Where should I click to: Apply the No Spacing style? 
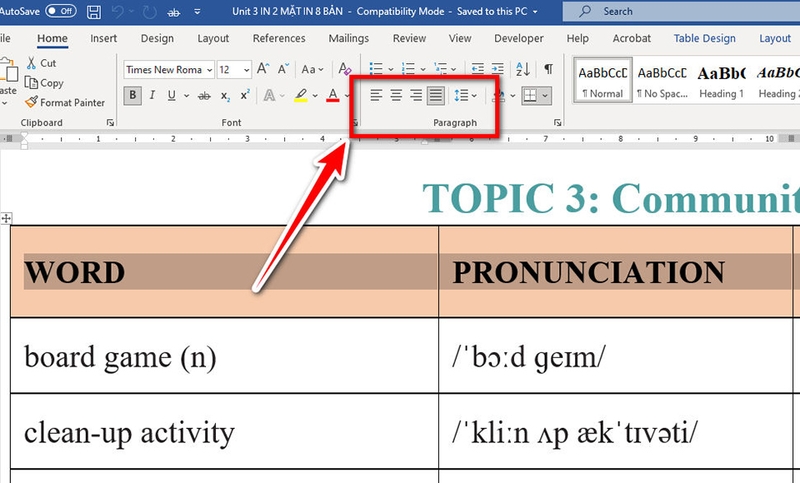point(662,81)
